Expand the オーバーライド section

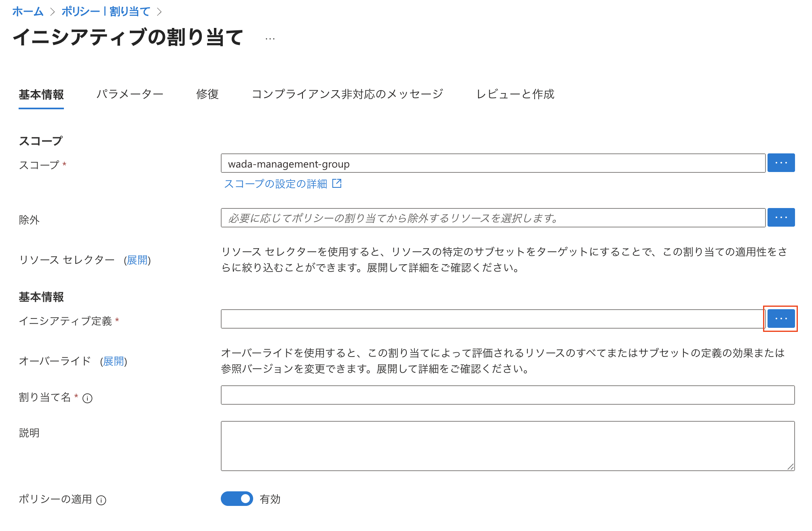[114, 361]
